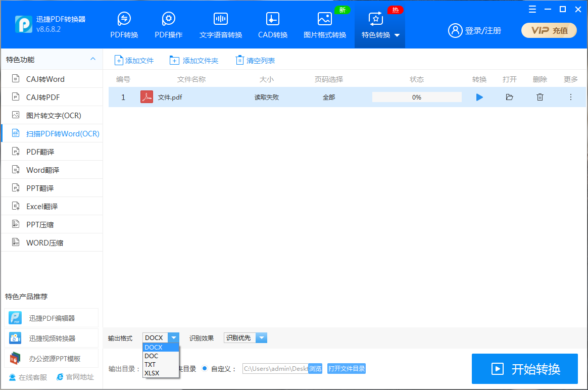Click 清空列表 trash button
Screen dimensions: 588x390
(x=255, y=61)
